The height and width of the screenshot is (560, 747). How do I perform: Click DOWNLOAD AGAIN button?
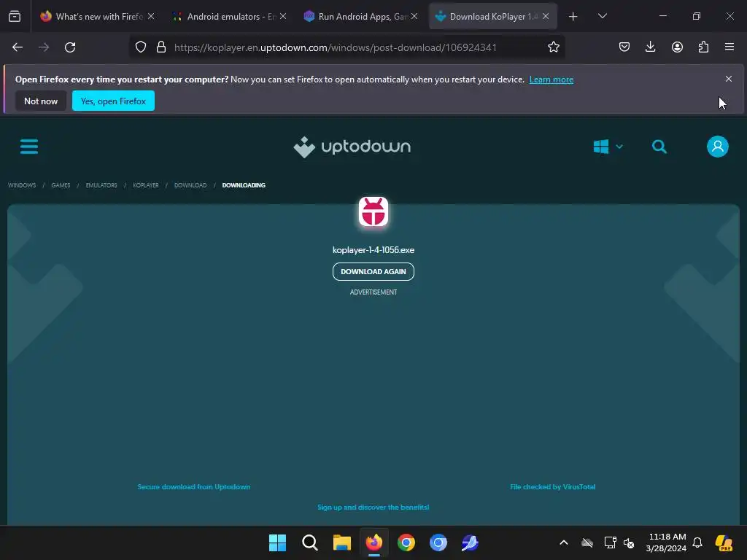tap(373, 271)
